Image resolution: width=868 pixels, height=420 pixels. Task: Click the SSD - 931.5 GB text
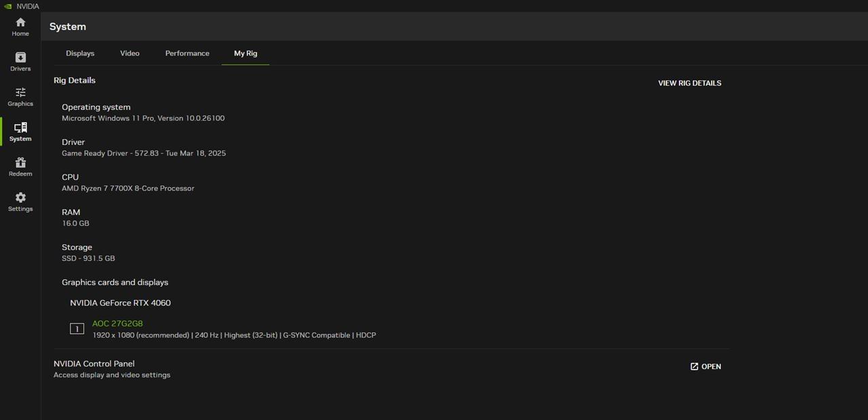coord(88,259)
